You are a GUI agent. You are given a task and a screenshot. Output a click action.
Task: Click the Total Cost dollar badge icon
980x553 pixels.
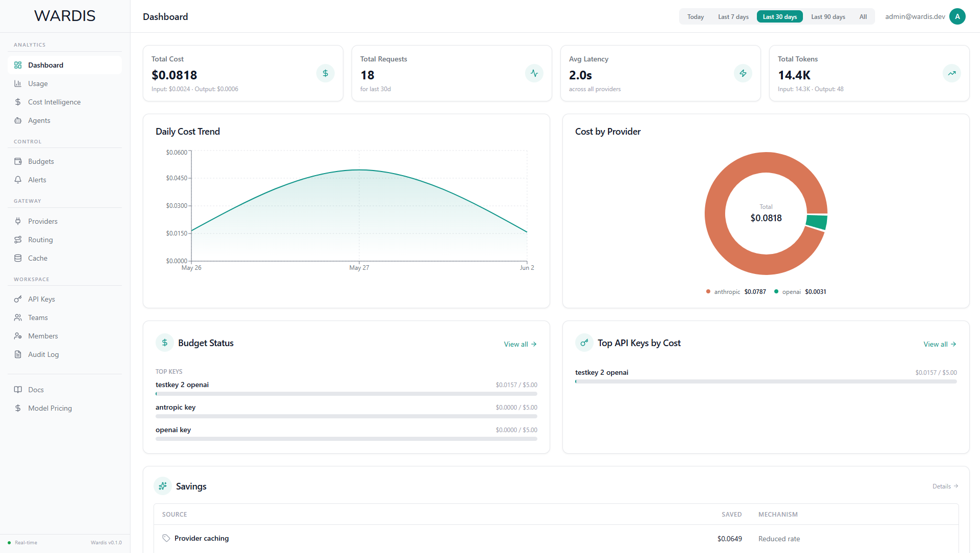pyautogui.click(x=325, y=73)
